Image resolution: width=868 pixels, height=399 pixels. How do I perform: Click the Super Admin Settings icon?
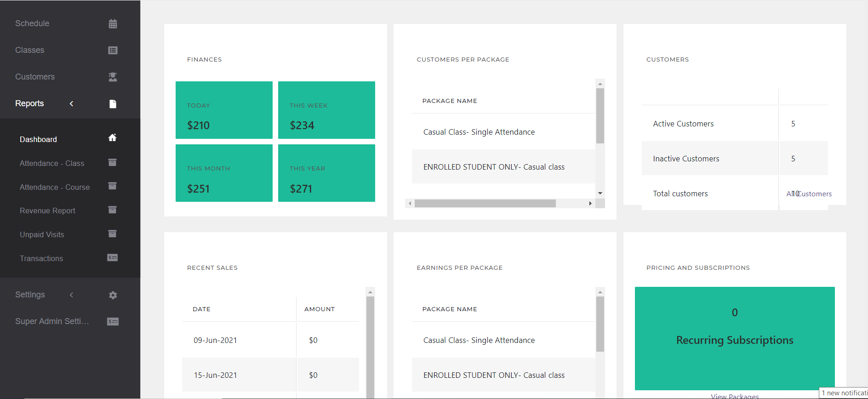pyautogui.click(x=113, y=321)
